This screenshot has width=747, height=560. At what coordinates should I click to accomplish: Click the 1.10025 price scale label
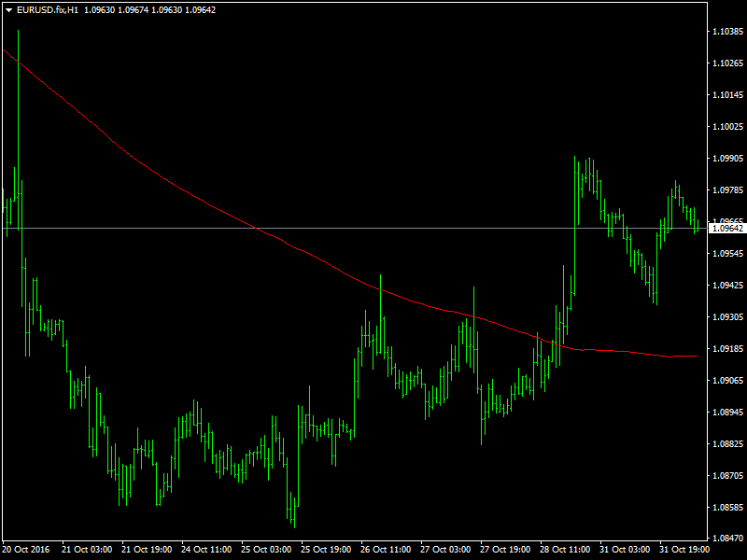[x=727, y=127]
